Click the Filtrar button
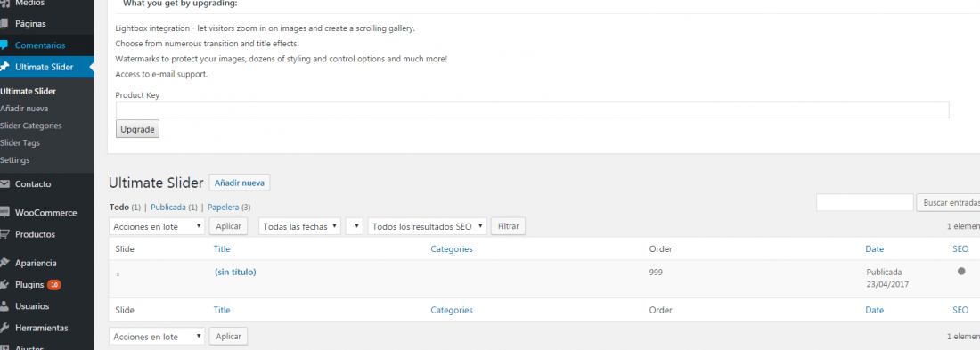 pos(508,226)
